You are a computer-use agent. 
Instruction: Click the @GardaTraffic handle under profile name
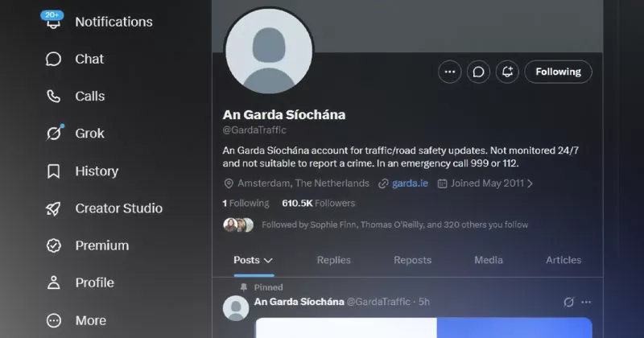coord(254,130)
